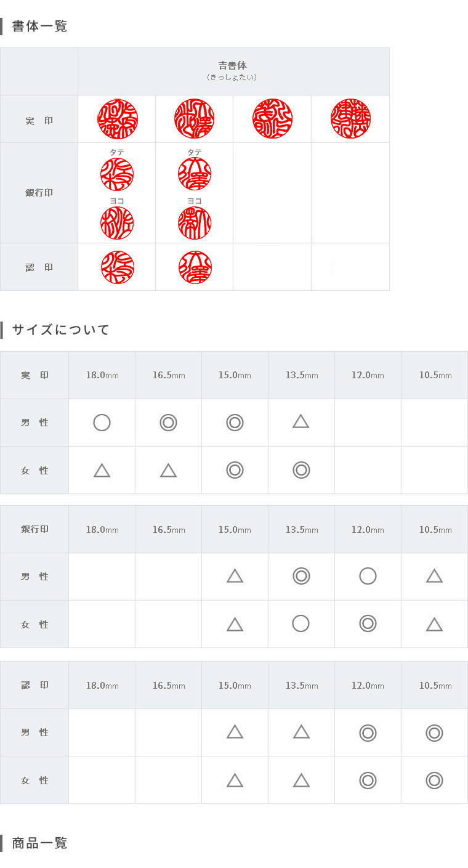
Task: Click double circle for 実印 男性 16.5mm
Action: 168,423
